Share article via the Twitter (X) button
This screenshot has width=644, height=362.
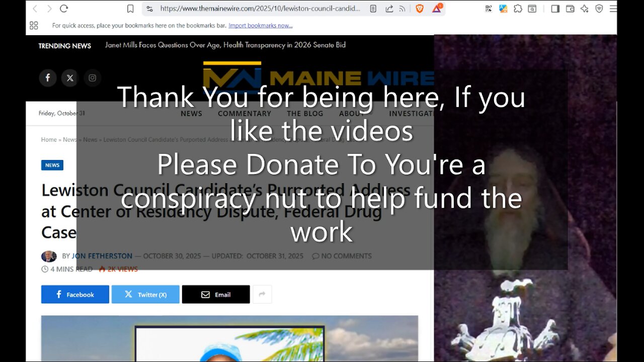(x=145, y=295)
